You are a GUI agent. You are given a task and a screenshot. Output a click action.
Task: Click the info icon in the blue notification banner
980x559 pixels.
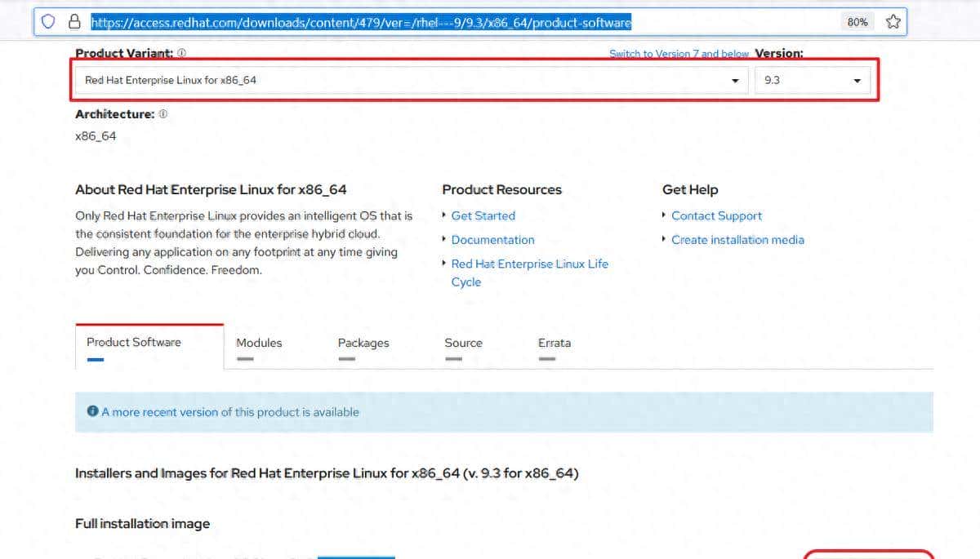click(x=92, y=411)
